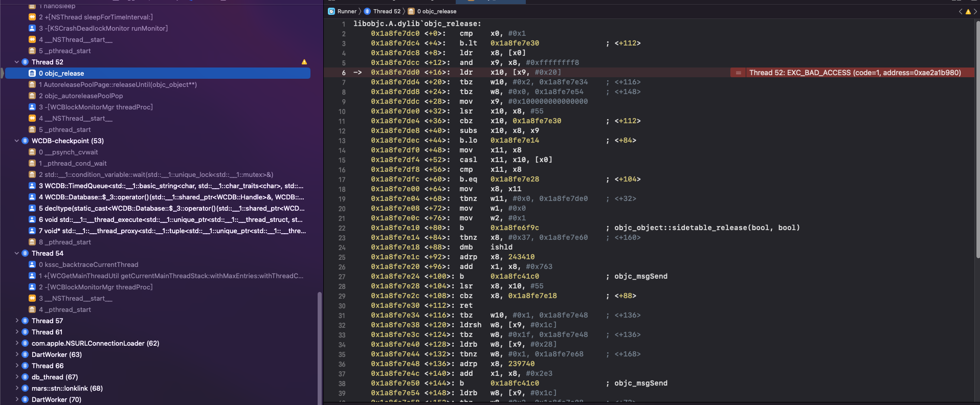Expand db_thread (67)

16,377
